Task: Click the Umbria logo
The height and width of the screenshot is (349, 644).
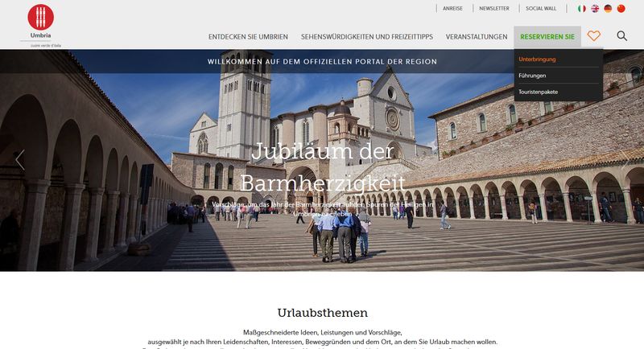Action: click(41, 26)
